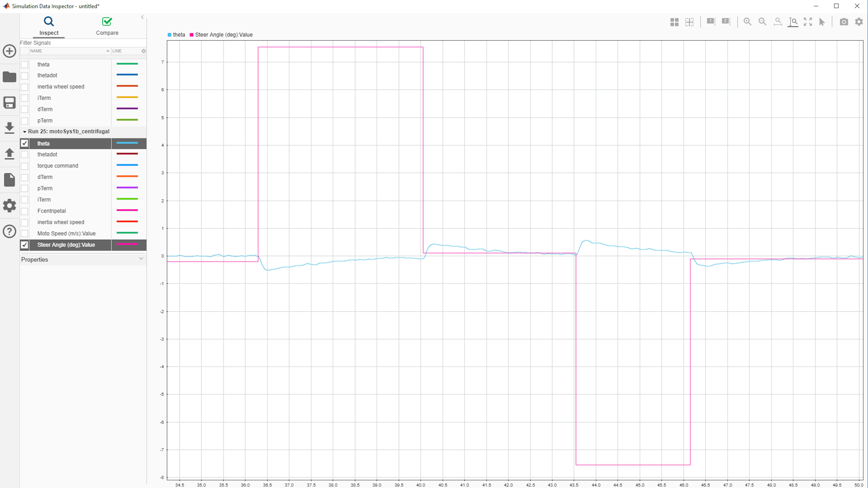Select the zoom in tool
The width and height of the screenshot is (868, 488).
pos(747,22)
